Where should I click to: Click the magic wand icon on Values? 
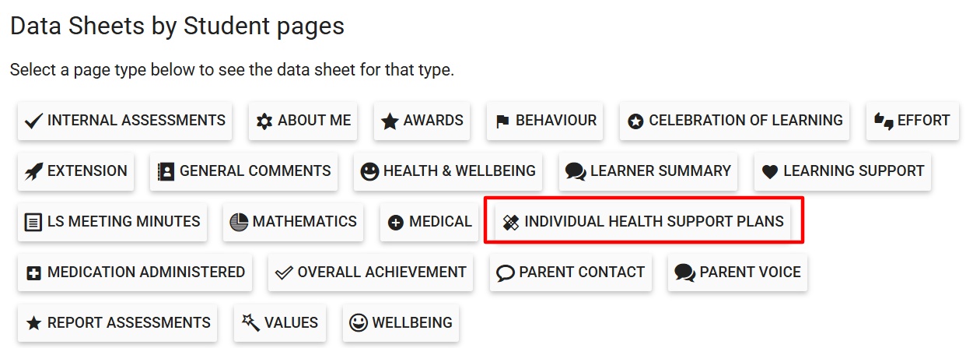coord(250,323)
